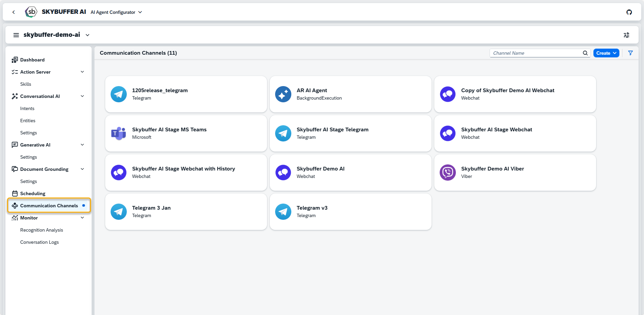Image resolution: width=644 pixels, height=315 pixels.
Task: Click the Communication Channels (11) heading
Action: tap(138, 53)
